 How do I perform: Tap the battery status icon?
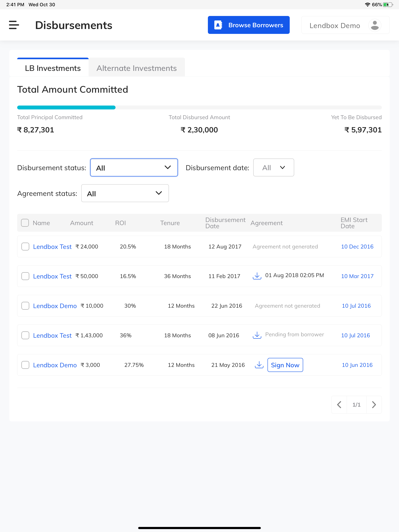click(x=388, y=4)
